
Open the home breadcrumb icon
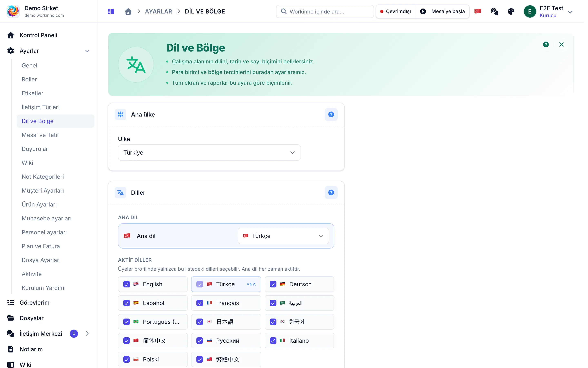[x=128, y=11]
